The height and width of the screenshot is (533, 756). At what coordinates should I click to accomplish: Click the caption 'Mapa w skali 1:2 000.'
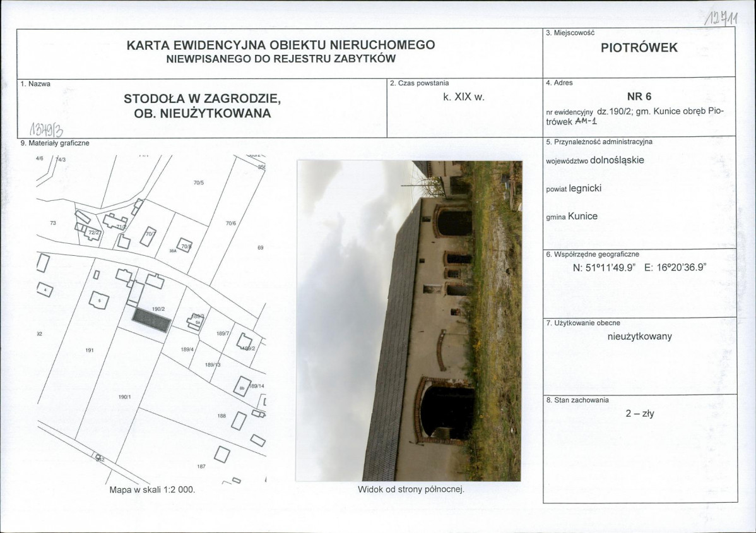152,490
